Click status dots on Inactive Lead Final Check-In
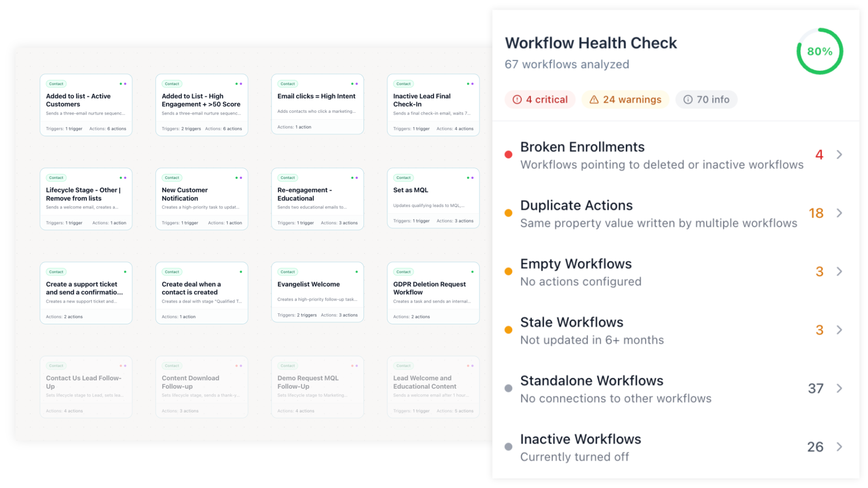 pos(470,84)
